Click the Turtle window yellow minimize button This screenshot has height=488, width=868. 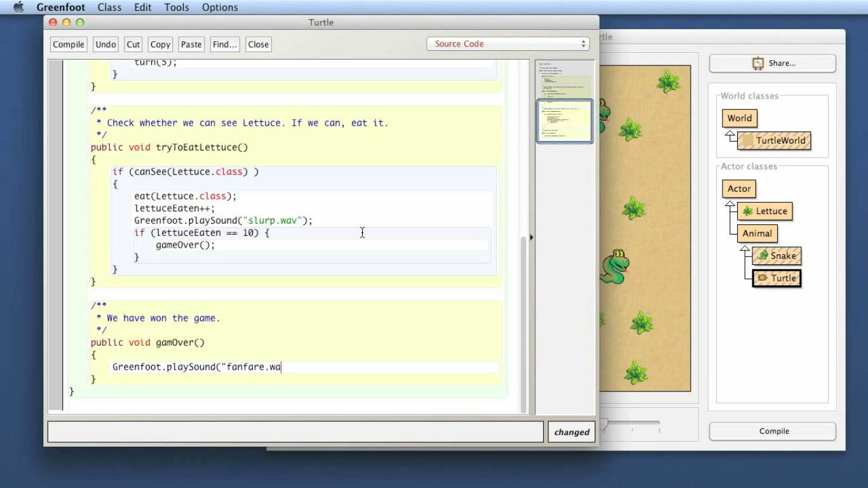[x=66, y=22]
